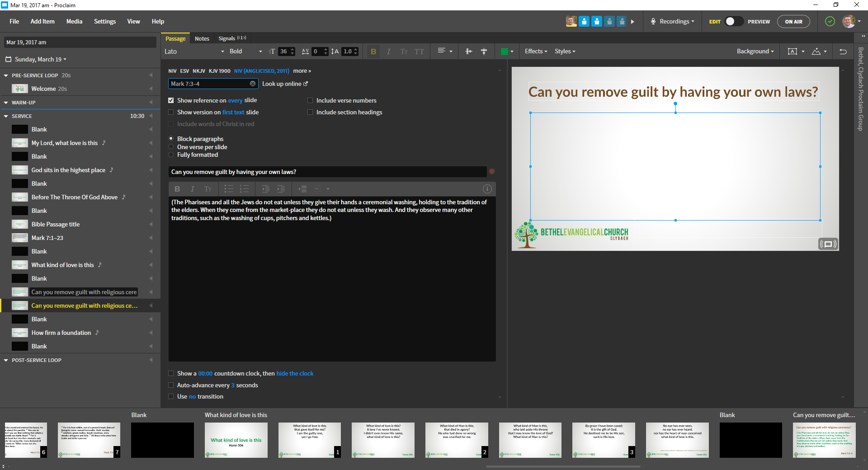
Task: Clear the Mark 7:3–4 reference field
Action: pos(253,84)
